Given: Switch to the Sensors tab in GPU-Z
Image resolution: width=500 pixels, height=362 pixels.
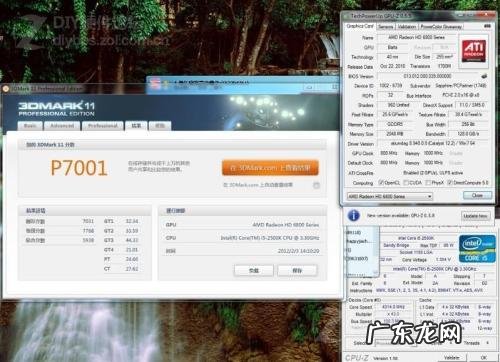Looking at the screenshot, I should click(386, 27).
